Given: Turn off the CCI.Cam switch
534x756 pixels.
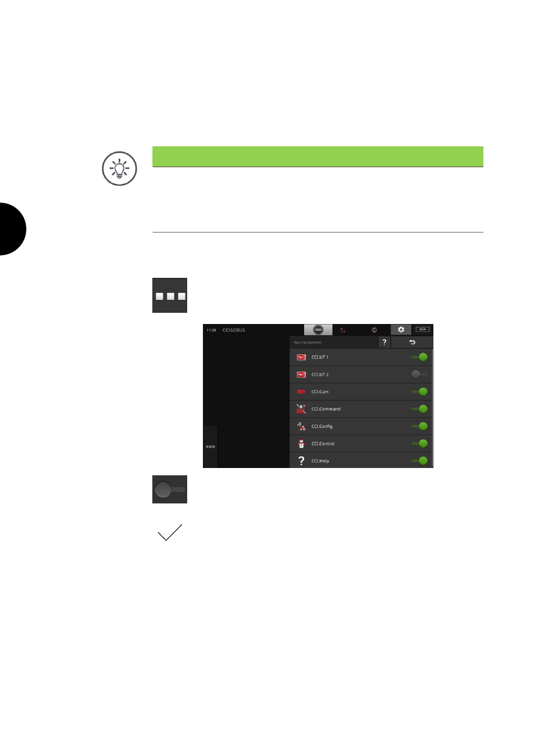Looking at the screenshot, I should tap(419, 391).
